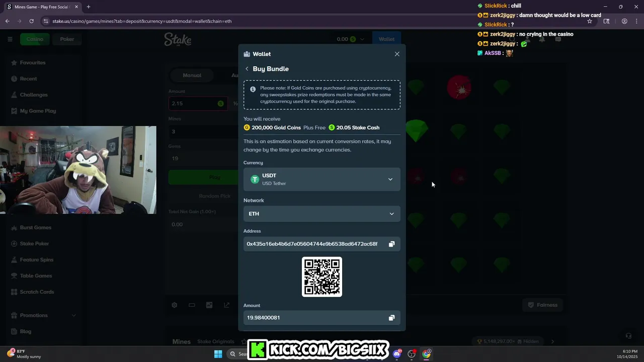Screen dimensions: 644x362
Task: Open Discord from the taskbar
Action: [x=397, y=354]
